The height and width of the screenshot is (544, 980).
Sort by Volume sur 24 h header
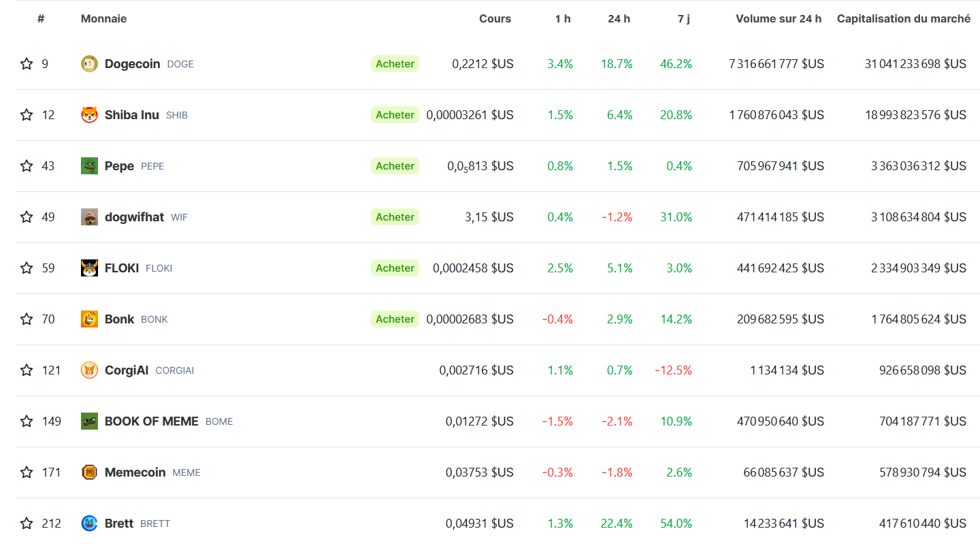(x=778, y=19)
